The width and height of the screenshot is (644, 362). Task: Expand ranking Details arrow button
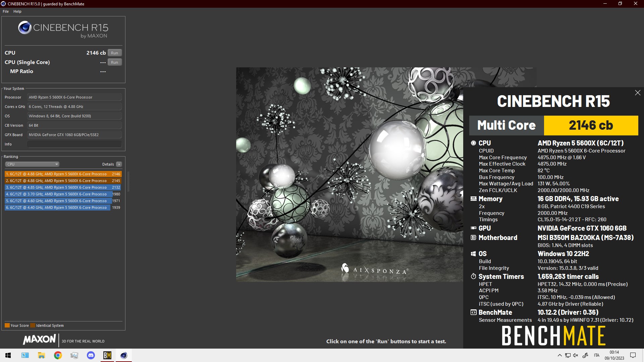(119, 164)
